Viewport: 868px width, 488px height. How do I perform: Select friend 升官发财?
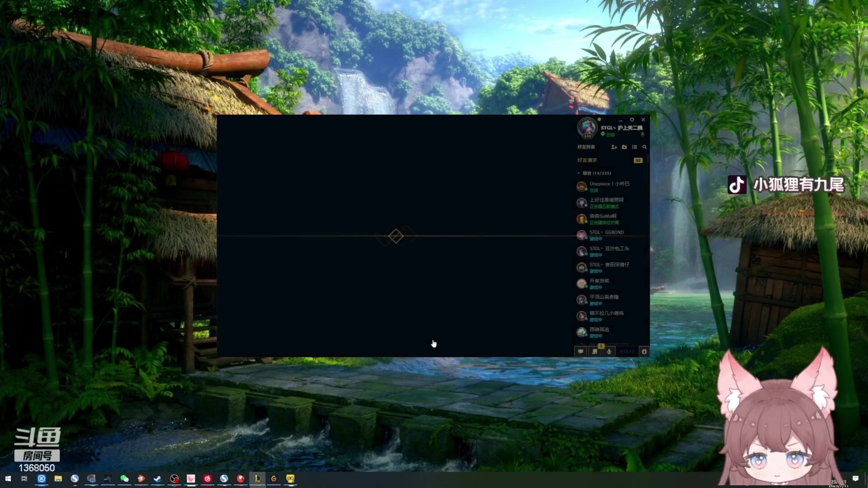click(611, 284)
